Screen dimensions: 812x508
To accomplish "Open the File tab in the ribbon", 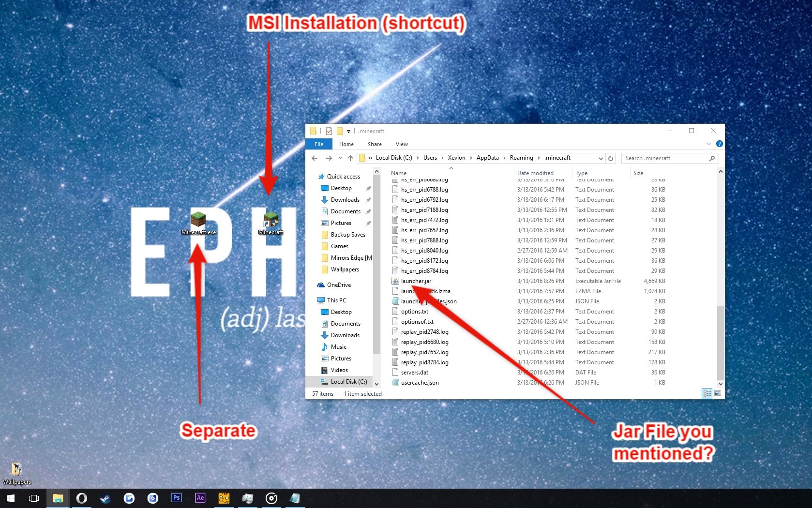I will point(319,144).
